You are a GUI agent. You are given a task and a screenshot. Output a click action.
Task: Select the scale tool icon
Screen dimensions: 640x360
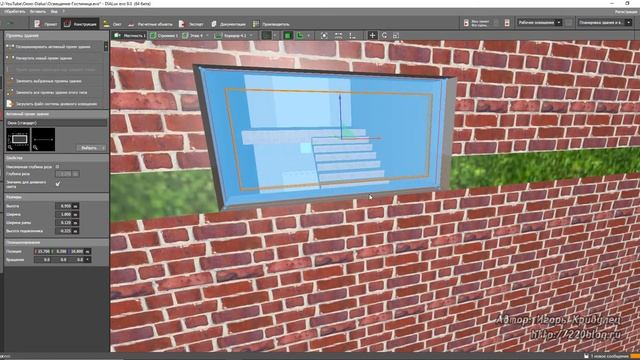pos(396,36)
